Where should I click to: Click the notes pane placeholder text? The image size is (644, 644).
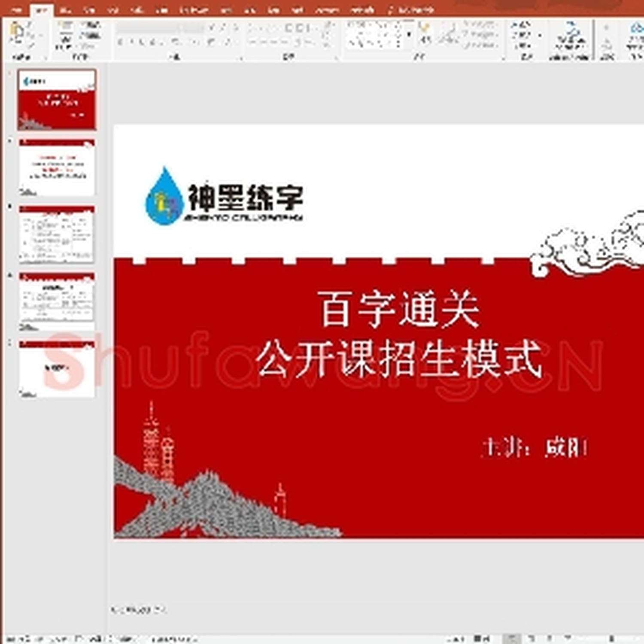pos(139,609)
